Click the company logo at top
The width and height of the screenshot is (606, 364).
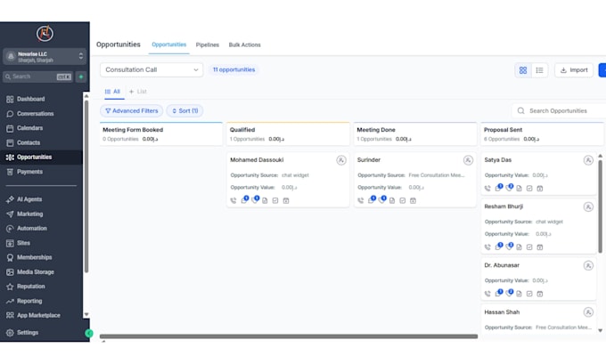45,34
